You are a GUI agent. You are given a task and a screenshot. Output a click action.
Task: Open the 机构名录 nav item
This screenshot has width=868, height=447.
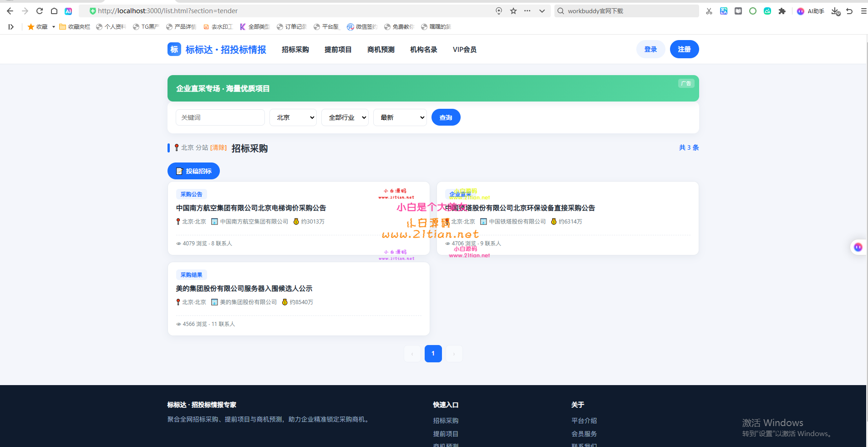coord(423,50)
